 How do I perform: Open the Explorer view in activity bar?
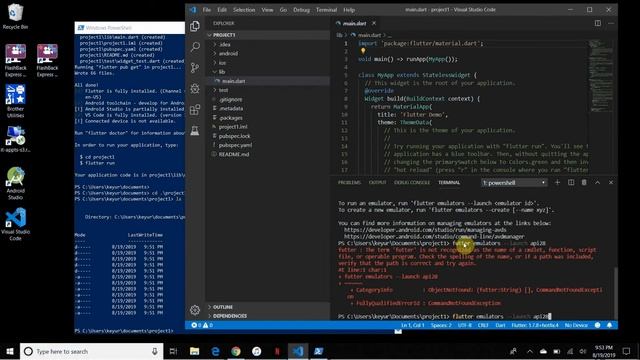(x=195, y=26)
